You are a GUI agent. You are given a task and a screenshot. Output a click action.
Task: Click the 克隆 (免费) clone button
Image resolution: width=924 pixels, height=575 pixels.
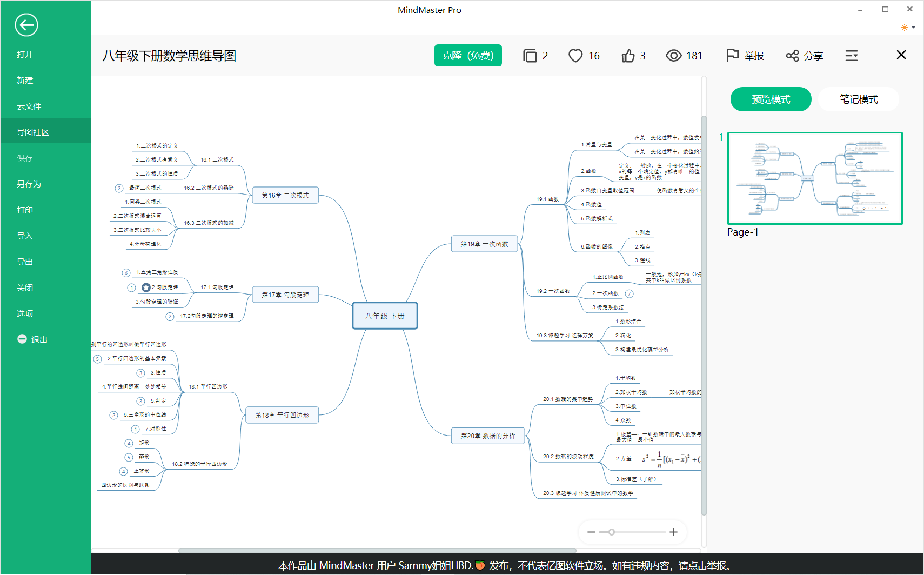coord(468,56)
